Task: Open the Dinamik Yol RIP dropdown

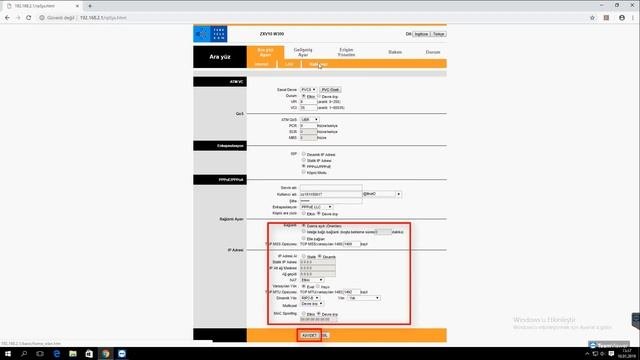Action: click(310, 298)
